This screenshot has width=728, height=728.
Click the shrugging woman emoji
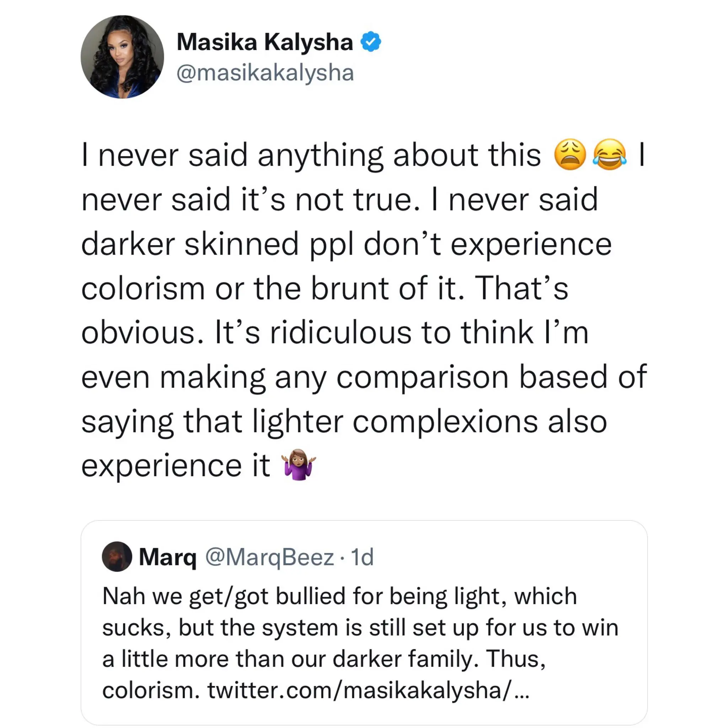299,465
